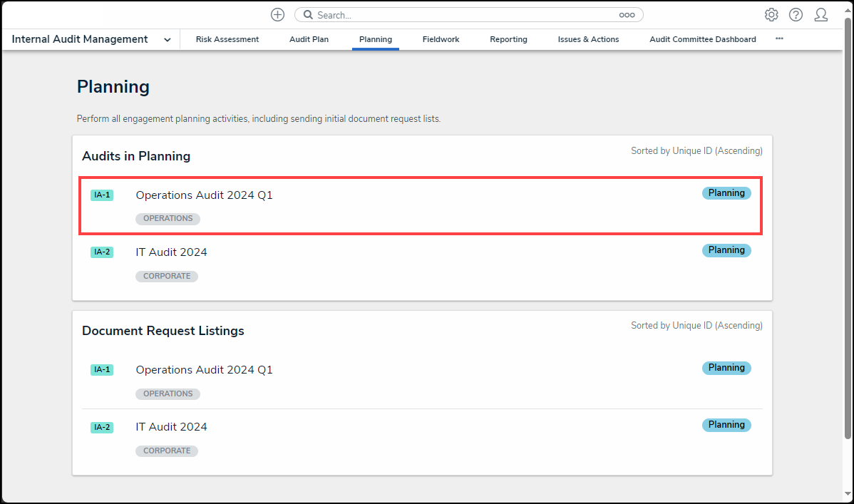Switch to the Audit Plan tab
The image size is (854, 504).
(x=309, y=39)
